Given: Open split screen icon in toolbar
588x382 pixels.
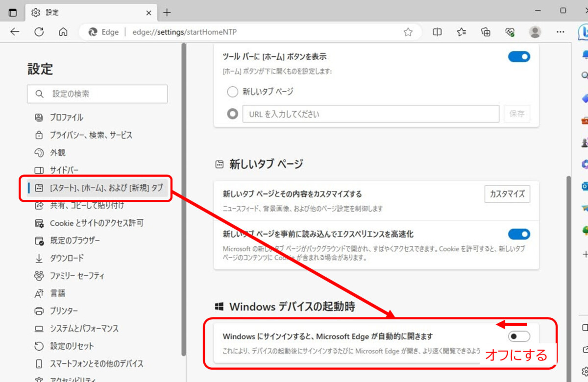Looking at the screenshot, I should [x=437, y=32].
